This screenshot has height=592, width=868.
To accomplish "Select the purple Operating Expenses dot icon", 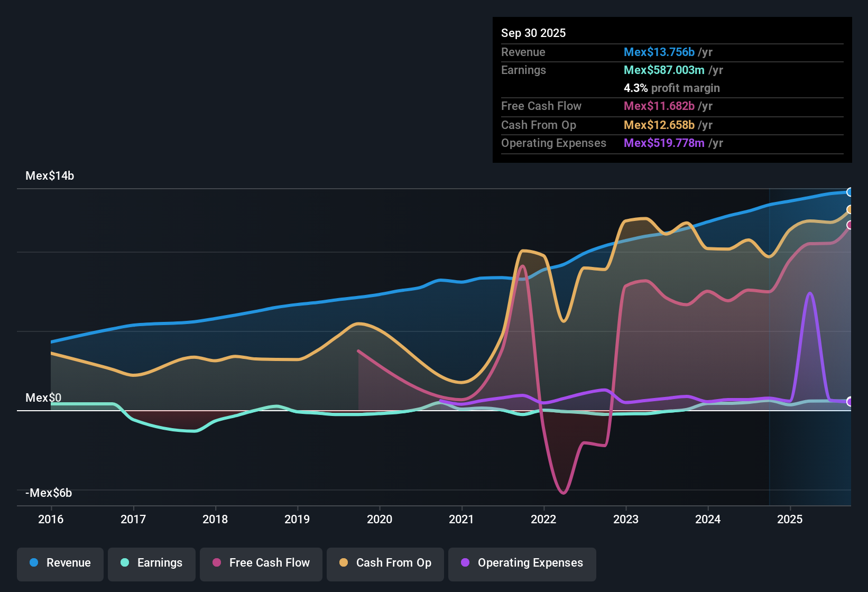I will [x=465, y=563].
